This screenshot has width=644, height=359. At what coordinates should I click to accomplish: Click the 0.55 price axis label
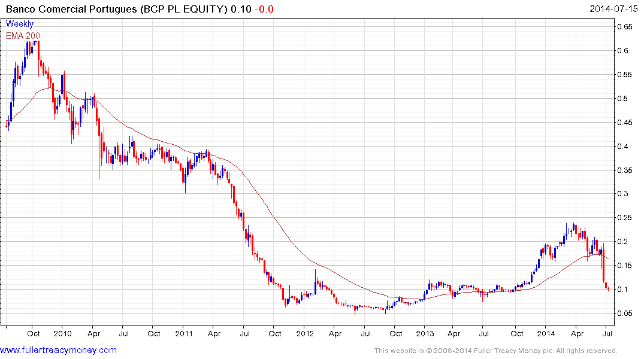[x=625, y=75]
